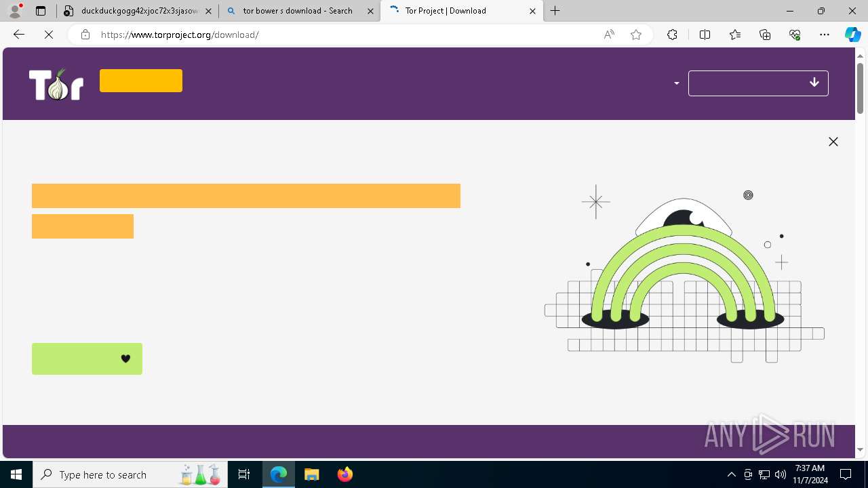Close the Tor Project Download tab
This screenshot has width=868, height=488.
532,11
